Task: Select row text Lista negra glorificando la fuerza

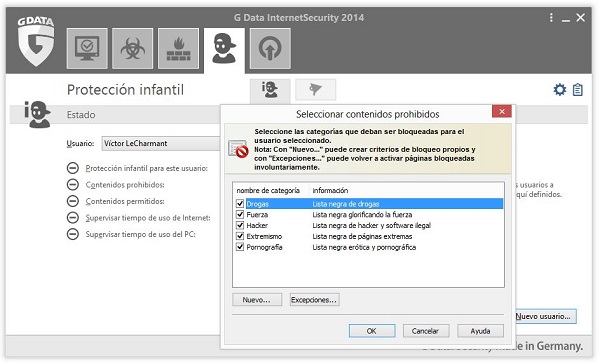Action: (362, 214)
